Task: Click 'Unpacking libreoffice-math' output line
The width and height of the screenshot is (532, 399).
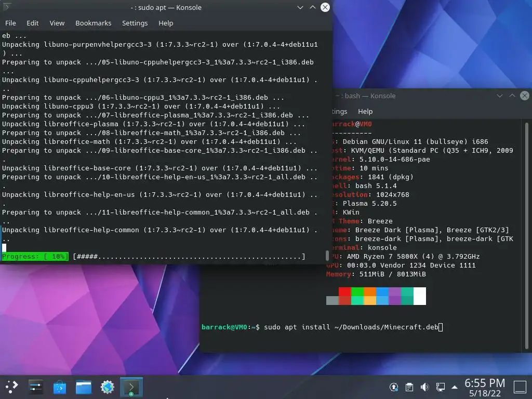Action: pyautogui.click(x=149, y=141)
